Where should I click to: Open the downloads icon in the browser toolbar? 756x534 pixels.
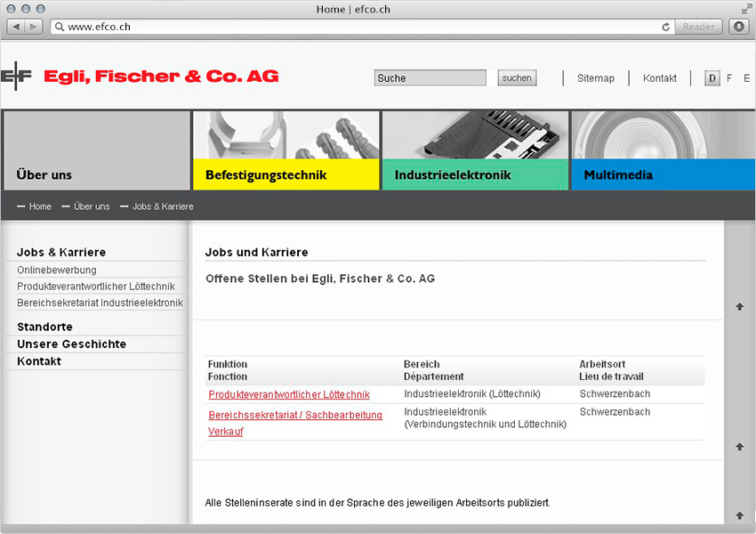tap(738, 27)
